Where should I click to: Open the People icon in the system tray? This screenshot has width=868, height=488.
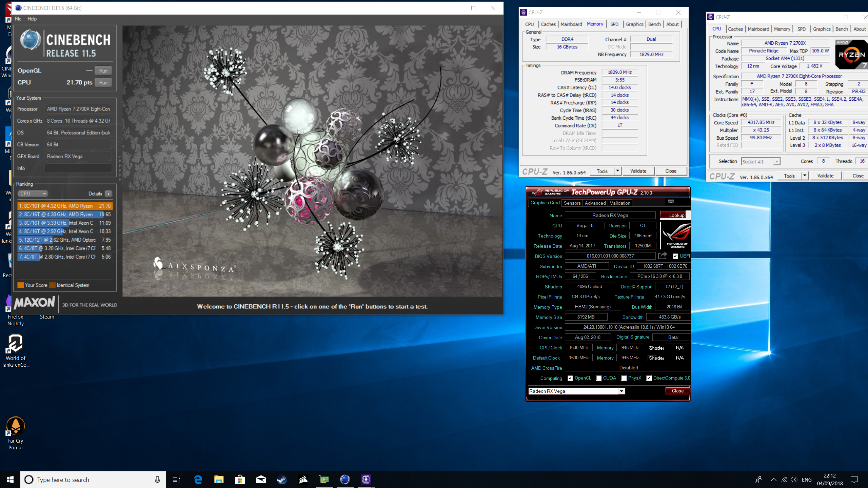click(758, 480)
